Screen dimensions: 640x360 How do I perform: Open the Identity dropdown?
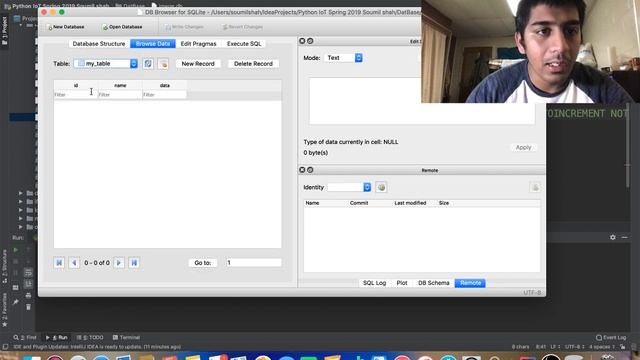349,187
